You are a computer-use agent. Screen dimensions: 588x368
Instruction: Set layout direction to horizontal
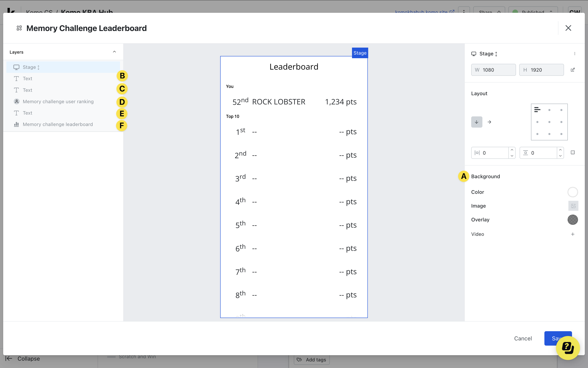[489, 122]
